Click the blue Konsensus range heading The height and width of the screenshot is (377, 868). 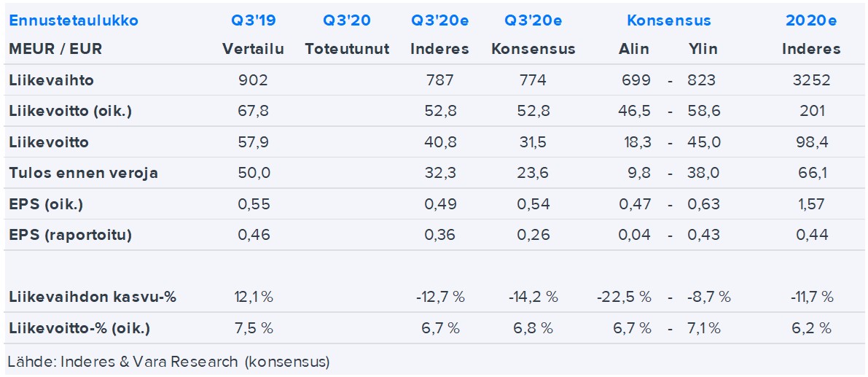coord(668,20)
